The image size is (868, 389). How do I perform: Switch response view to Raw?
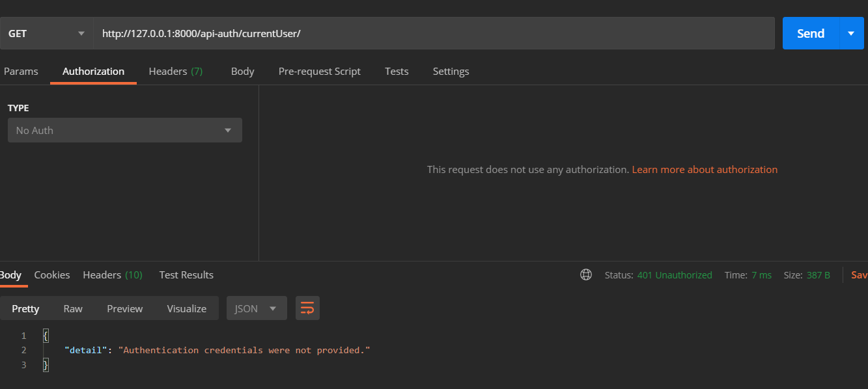coord(73,308)
